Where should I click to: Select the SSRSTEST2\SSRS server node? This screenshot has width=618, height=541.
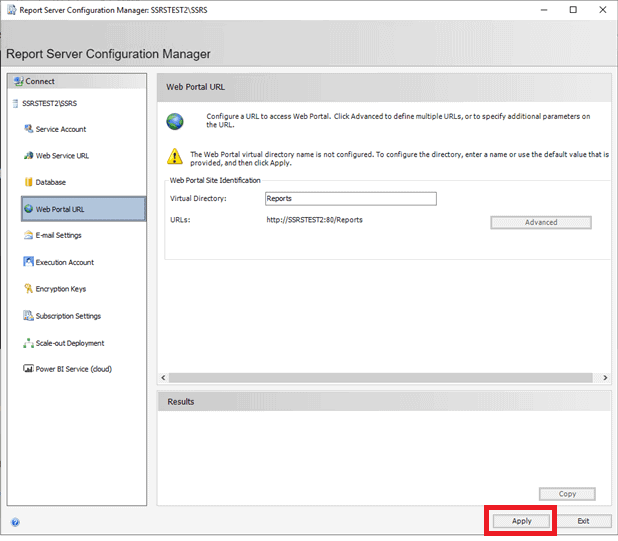[49, 104]
